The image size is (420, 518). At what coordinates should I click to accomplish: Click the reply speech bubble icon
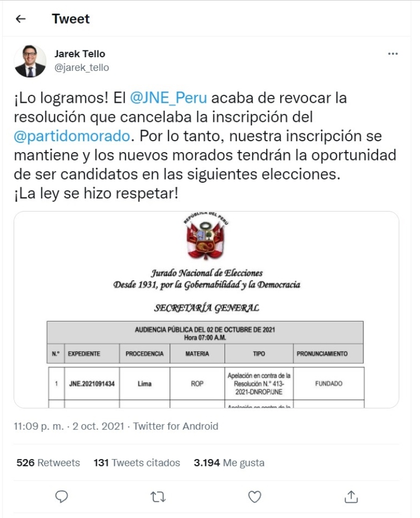click(62, 496)
